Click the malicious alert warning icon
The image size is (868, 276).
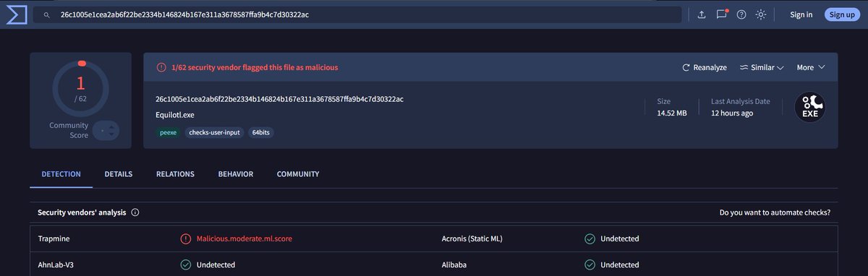161,67
